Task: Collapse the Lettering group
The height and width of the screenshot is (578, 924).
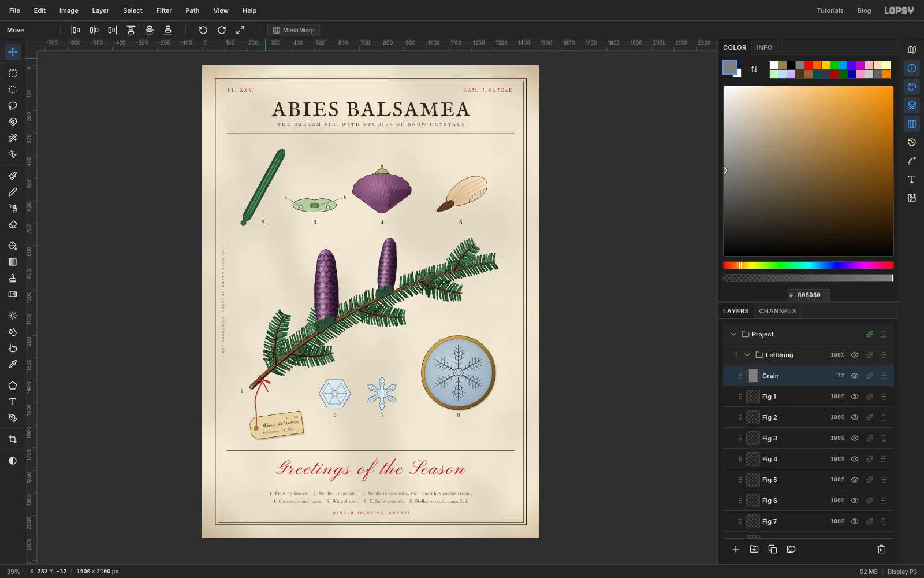Action: click(x=747, y=355)
